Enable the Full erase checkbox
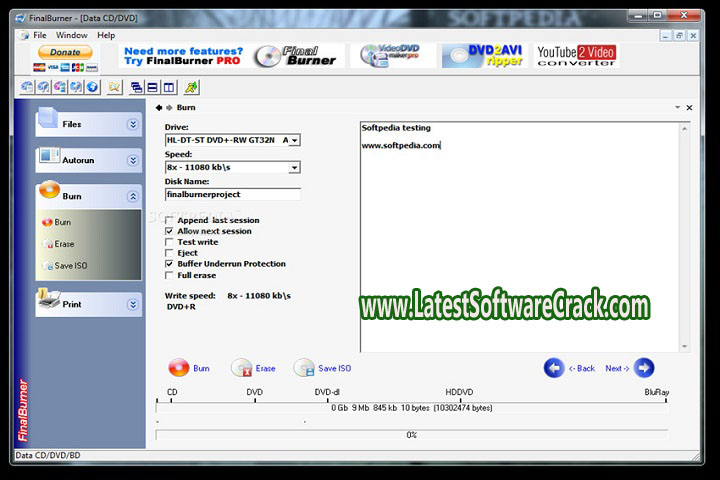The width and height of the screenshot is (720, 480). point(169,275)
